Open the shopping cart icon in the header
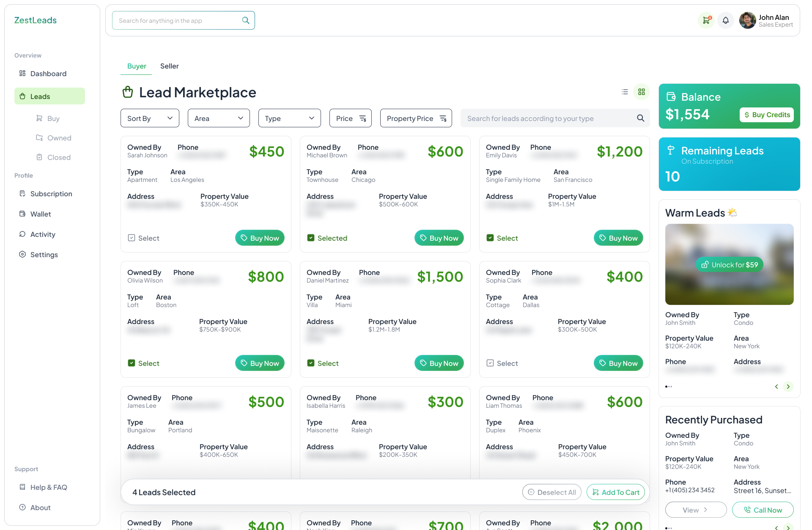812x530 pixels. [706, 20]
